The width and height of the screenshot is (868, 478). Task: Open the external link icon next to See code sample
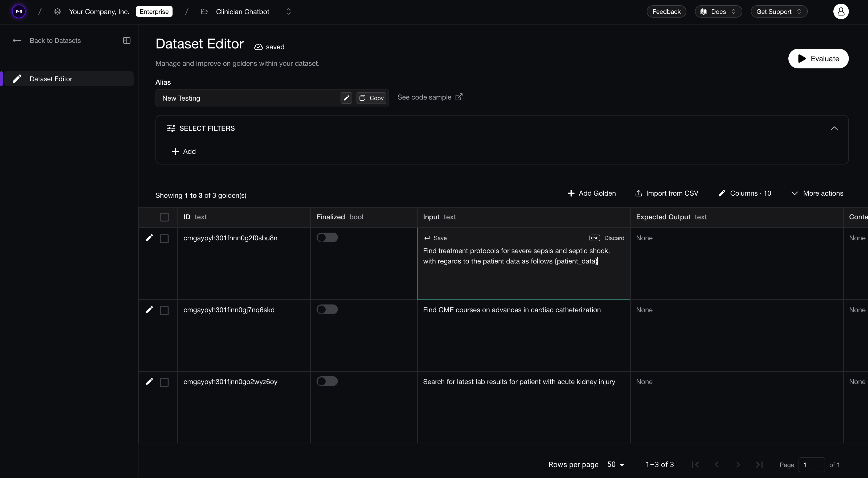459,97
